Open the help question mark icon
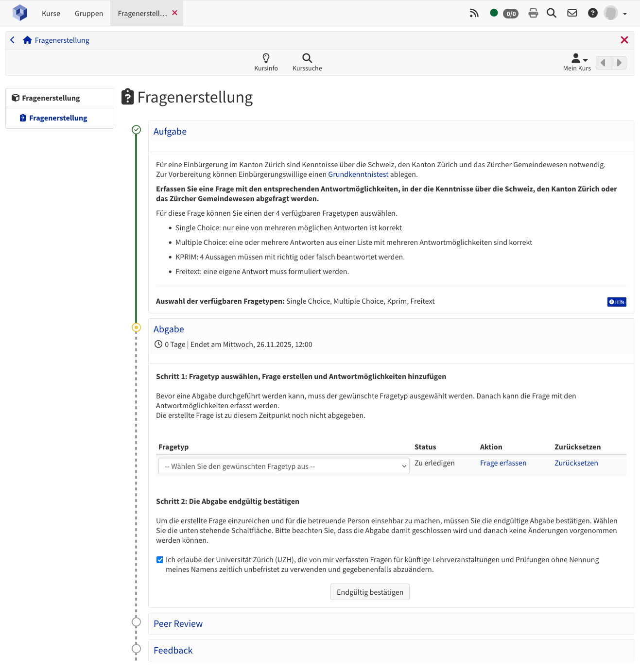 (x=592, y=13)
